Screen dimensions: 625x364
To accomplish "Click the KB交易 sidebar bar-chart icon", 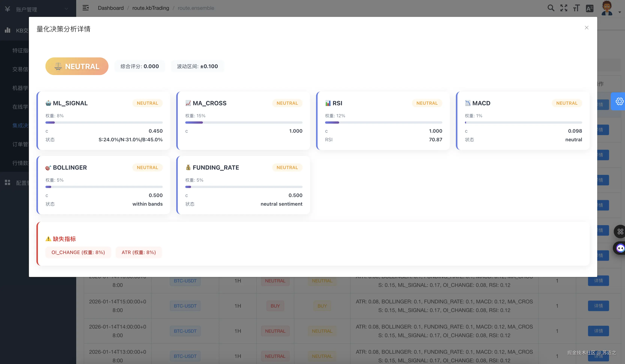I will pyautogui.click(x=8, y=30).
